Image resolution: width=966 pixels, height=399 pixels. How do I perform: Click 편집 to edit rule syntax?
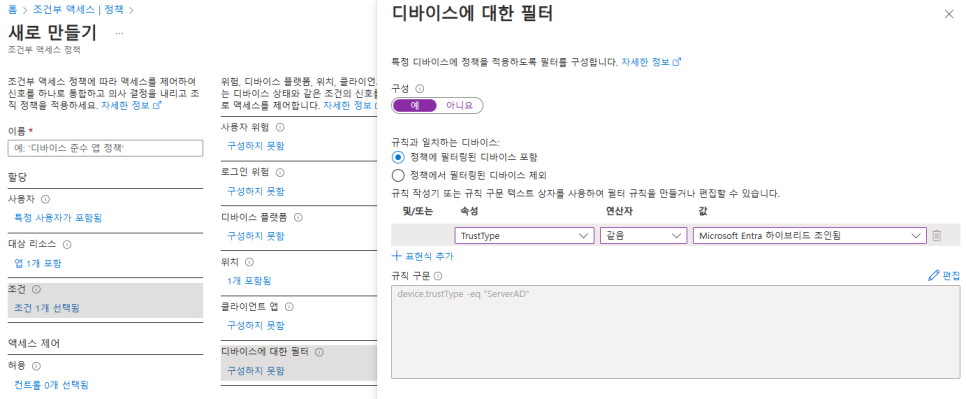(951, 276)
